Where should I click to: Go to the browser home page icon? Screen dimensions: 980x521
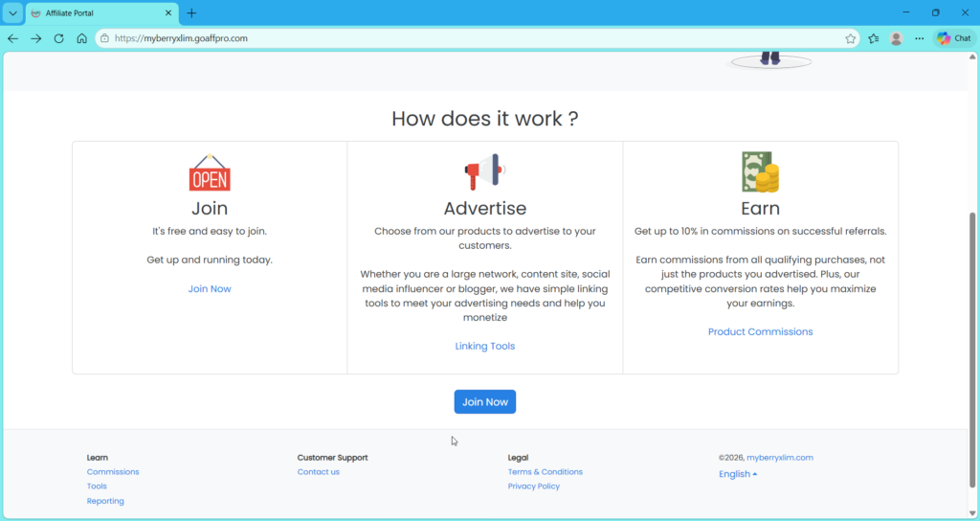click(x=81, y=38)
